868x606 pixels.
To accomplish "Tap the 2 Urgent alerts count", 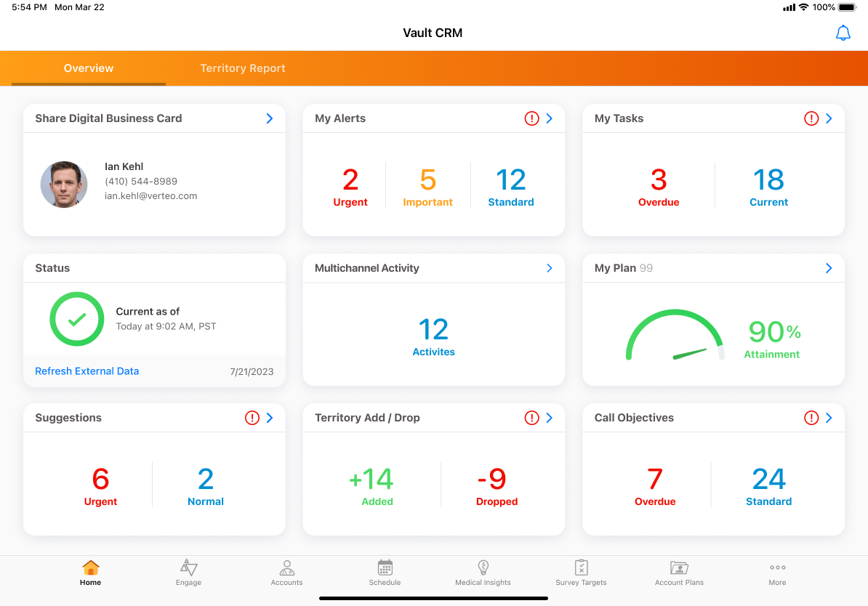I will [x=350, y=187].
